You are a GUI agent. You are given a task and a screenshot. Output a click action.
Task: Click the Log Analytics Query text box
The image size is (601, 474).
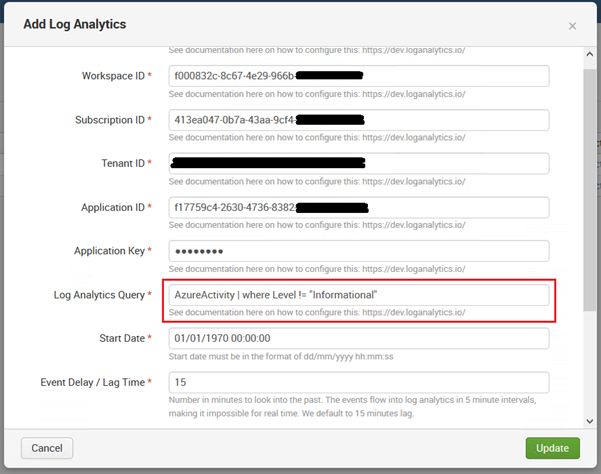click(x=358, y=295)
